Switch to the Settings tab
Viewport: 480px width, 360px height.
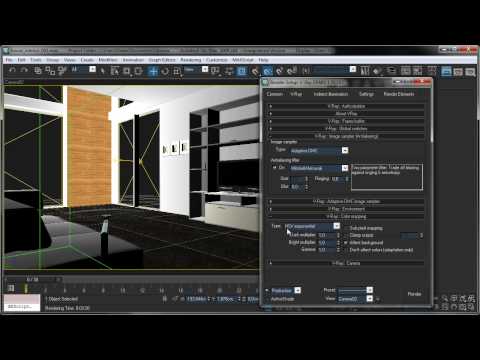(366, 94)
